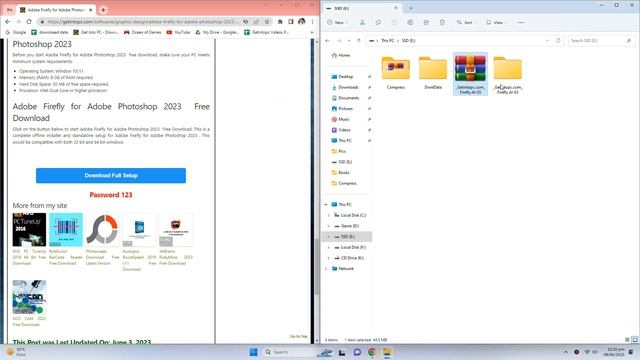Click the Share icon in File Explorer toolbar
The width and height of the screenshot is (640, 360).
tap(426, 22)
